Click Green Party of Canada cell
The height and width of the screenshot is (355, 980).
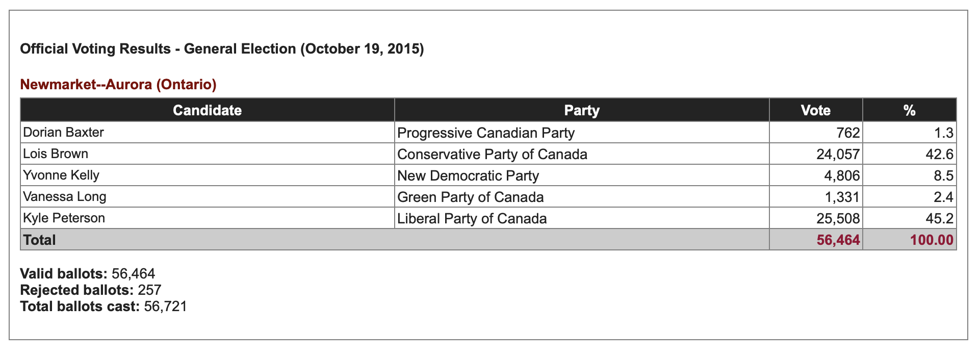coord(582,197)
